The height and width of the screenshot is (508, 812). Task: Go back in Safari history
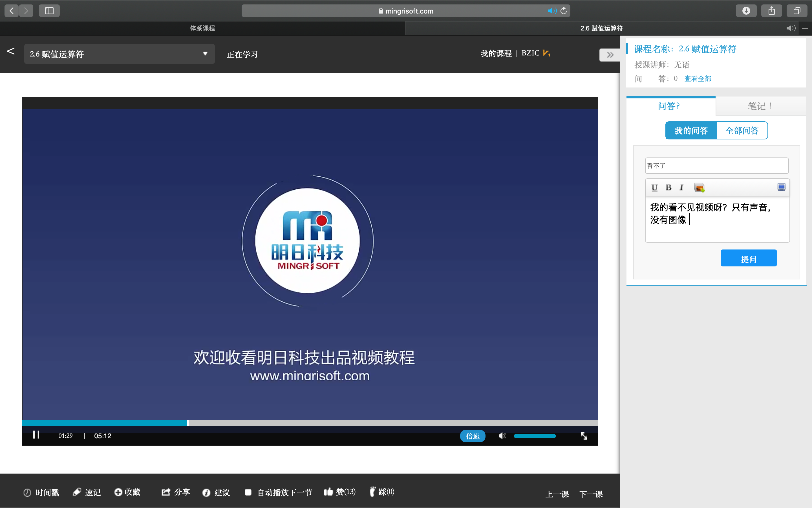[11, 11]
